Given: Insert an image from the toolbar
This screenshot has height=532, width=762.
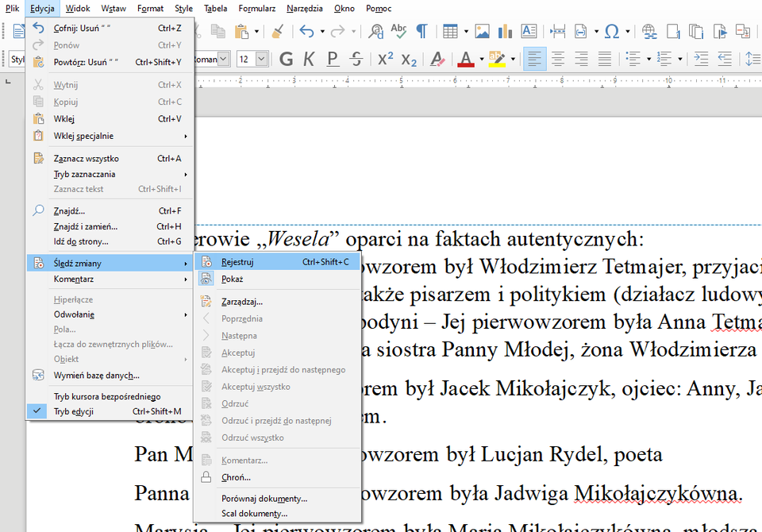Looking at the screenshot, I should [482, 33].
